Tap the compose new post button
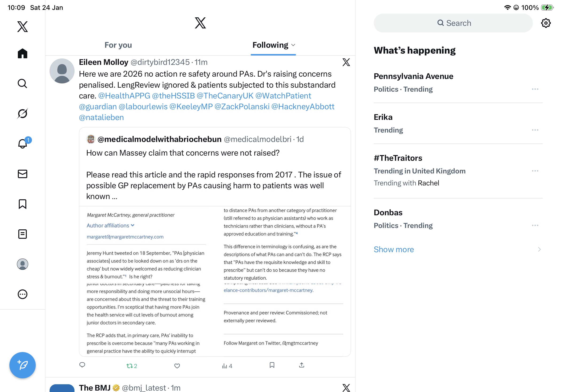 (x=23, y=365)
